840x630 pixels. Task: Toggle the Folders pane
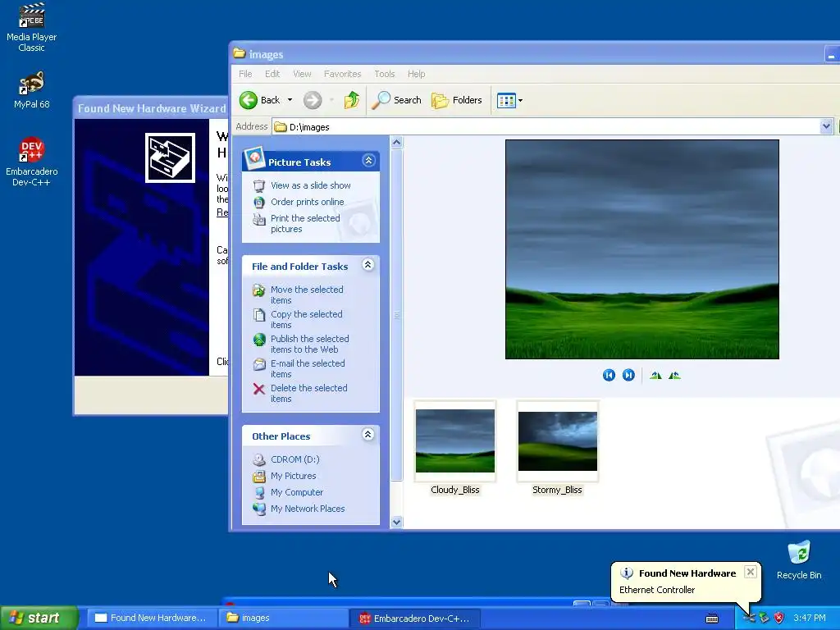[x=457, y=100]
